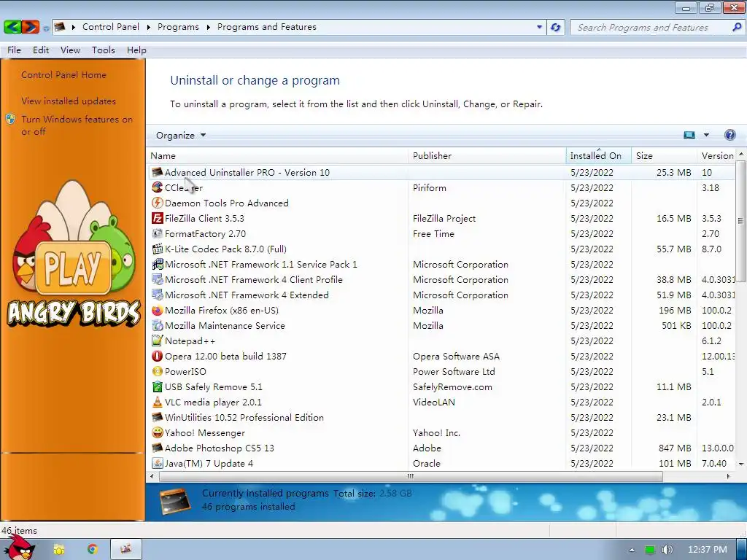Click the Mozilla Firefox icon in list
The width and height of the screenshot is (747, 560).
[158, 311]
